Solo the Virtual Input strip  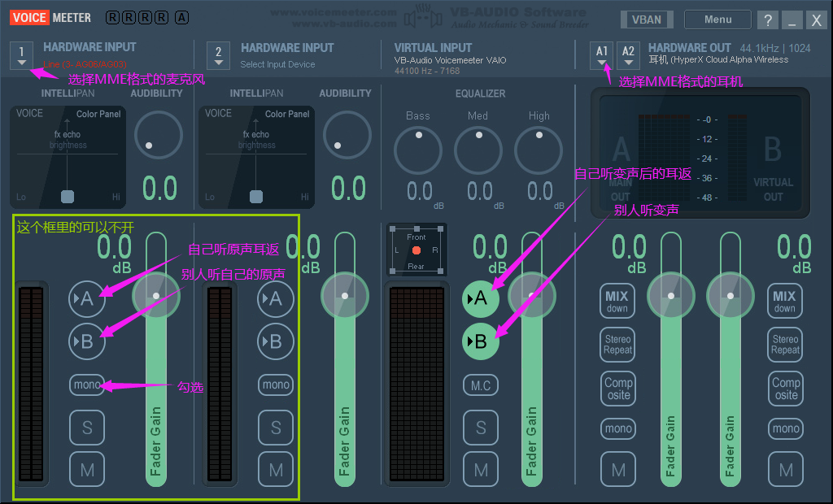point(481,428)
